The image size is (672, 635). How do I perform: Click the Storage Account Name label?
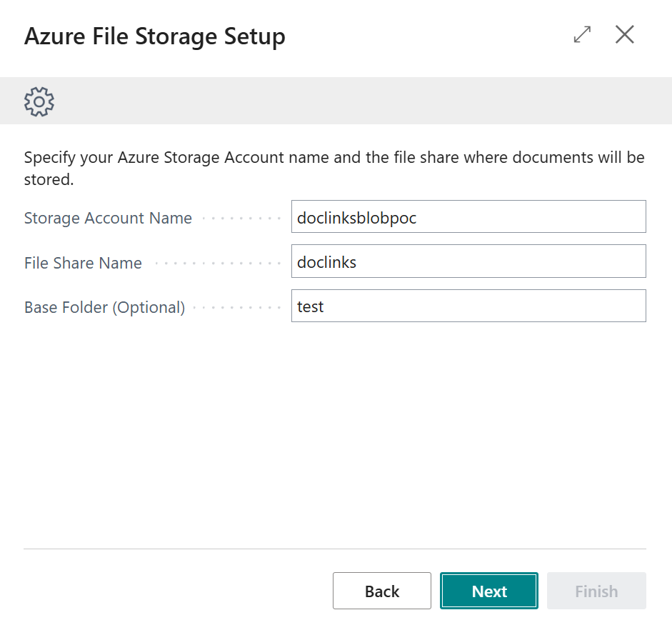[108, 219]
